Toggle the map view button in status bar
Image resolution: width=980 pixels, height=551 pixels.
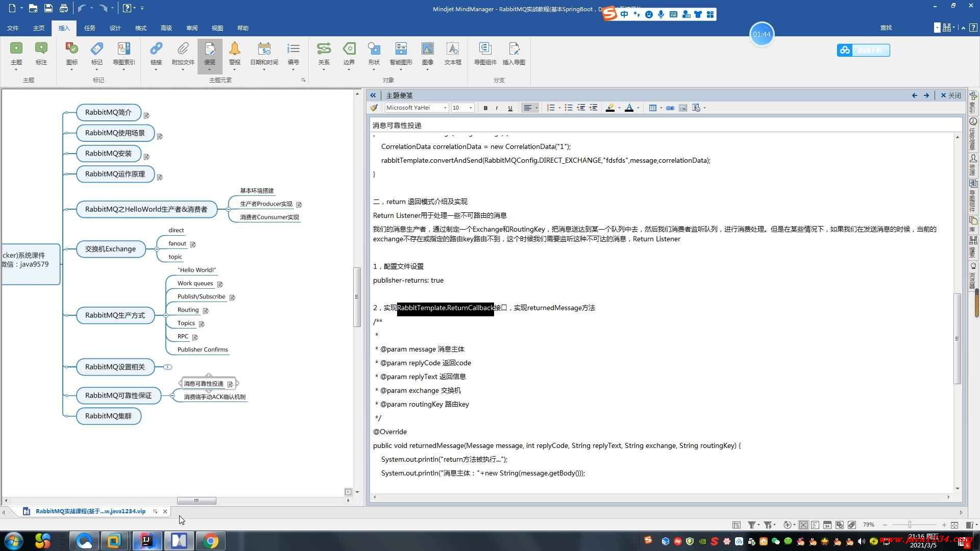click(x=803, y=525)
